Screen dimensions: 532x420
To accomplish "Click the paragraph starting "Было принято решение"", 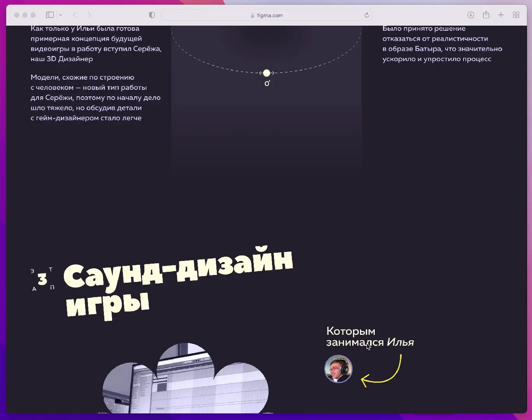I will click(442, 44).
